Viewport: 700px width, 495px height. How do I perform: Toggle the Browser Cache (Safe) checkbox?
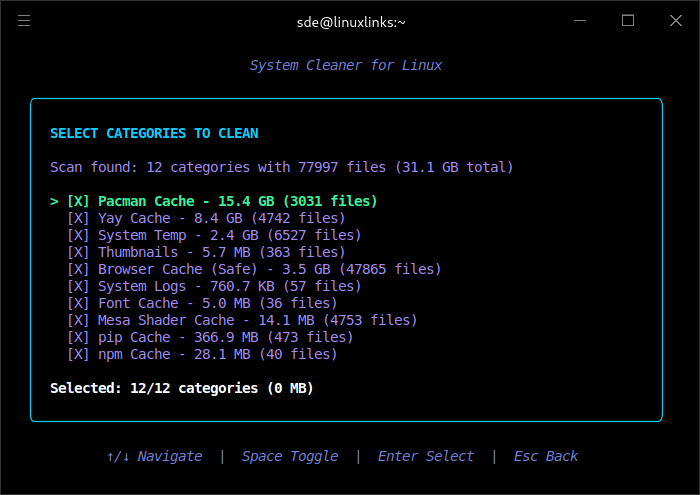point(78,269)
